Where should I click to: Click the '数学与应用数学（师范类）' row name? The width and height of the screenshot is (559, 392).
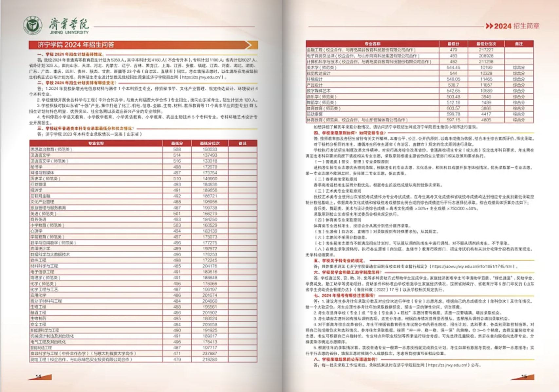(x=53, y=243)
